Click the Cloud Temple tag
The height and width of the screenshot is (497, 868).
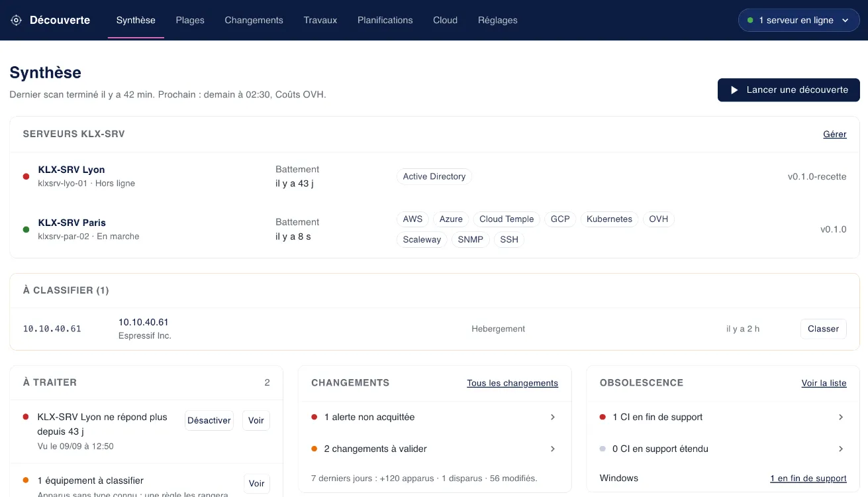tap(506, 219)
